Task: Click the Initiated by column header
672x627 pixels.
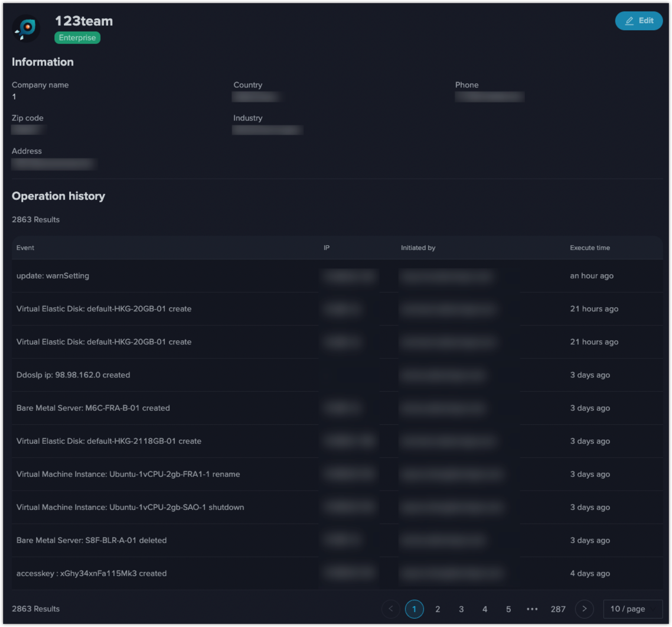Action: [418, 248]
